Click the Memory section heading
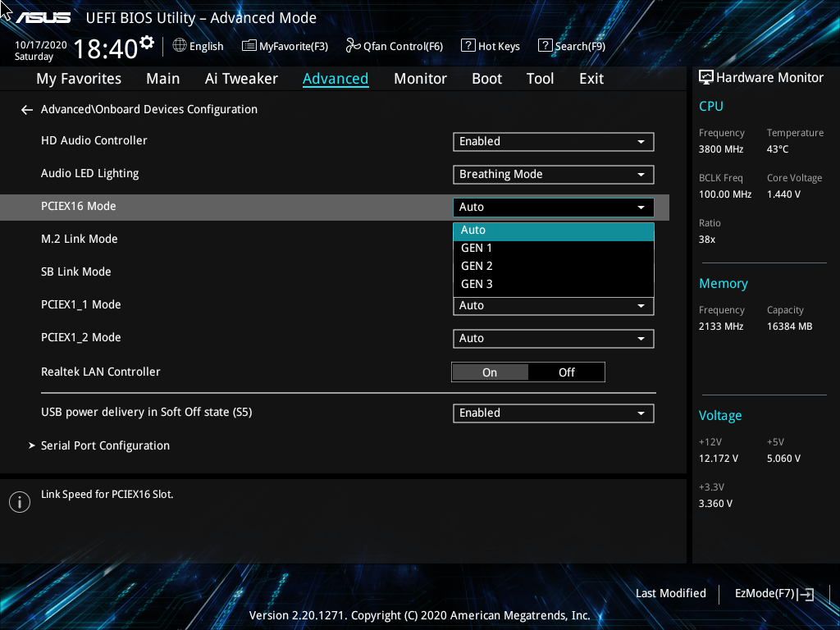The height and width of the screenshot is (630, 840). pyautogui.click(x=724, y=283)
